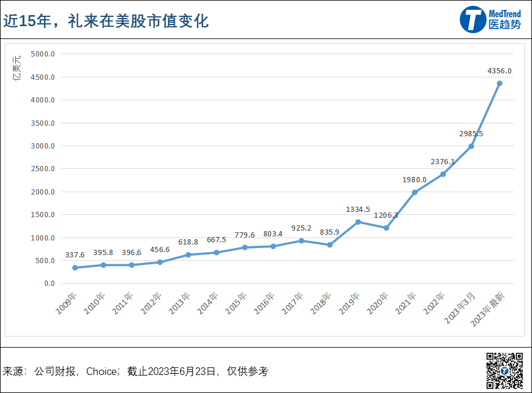Click the 2014年 x-axis label
This screenshot has height=393, width=532.
click(207, 303)
